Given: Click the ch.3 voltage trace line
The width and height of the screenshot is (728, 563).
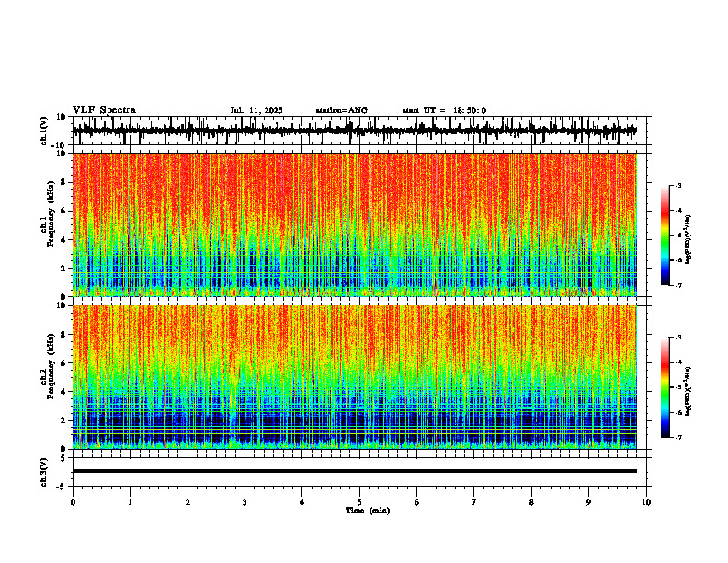Looking at the screenshot, I should [x=354, y=471].
